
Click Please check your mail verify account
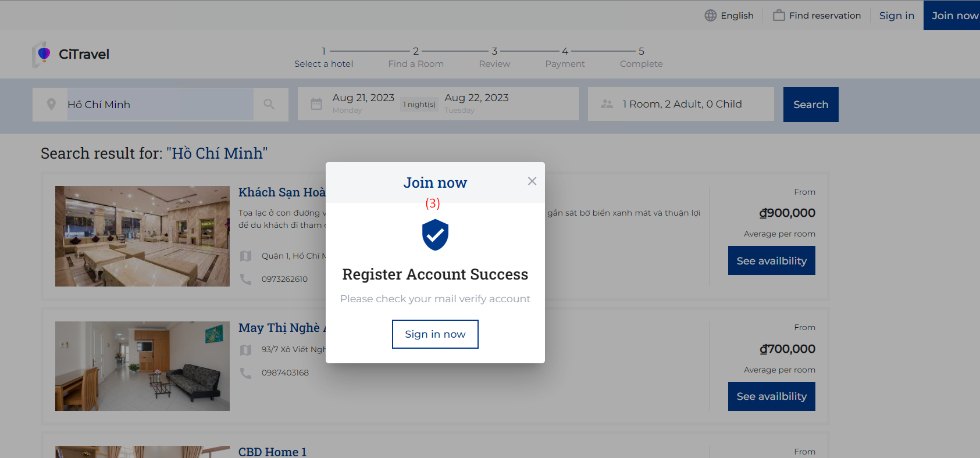tap(435, 299)
